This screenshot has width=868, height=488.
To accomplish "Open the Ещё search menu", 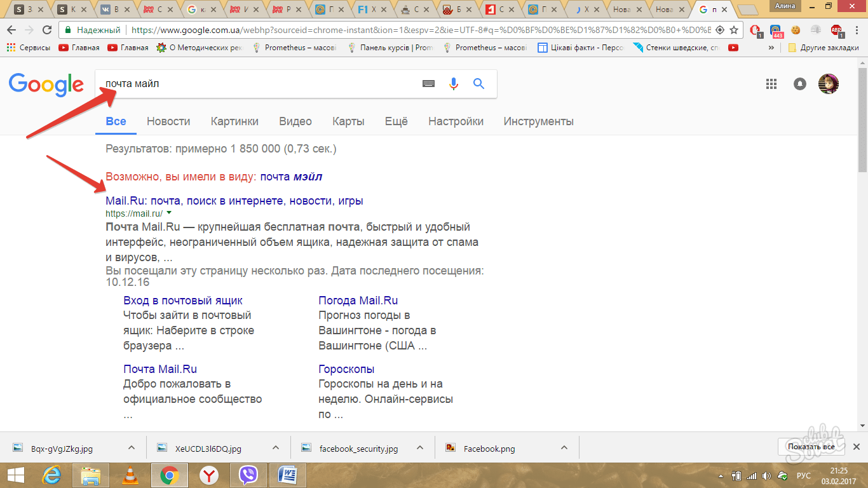I will click(397, 121).
